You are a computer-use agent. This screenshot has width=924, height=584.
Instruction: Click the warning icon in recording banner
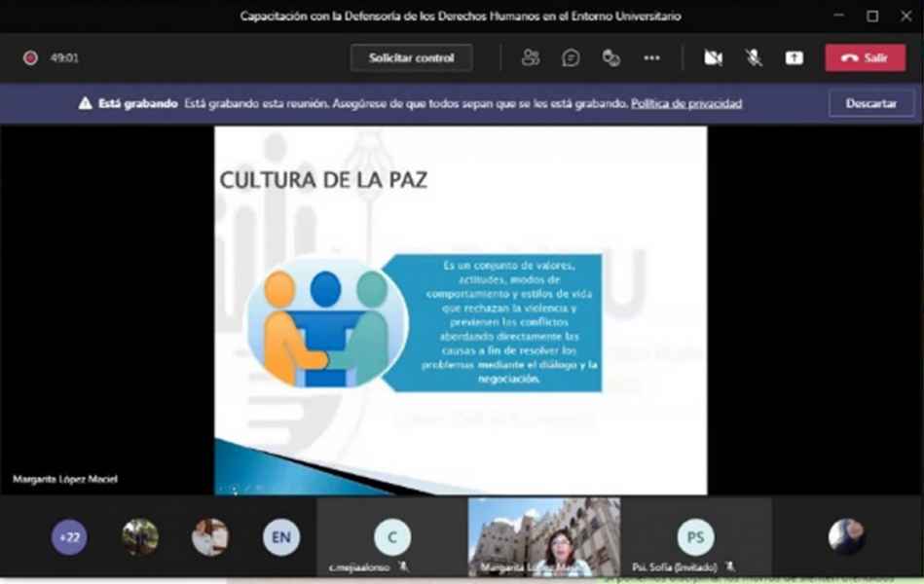tap(86, 103)
